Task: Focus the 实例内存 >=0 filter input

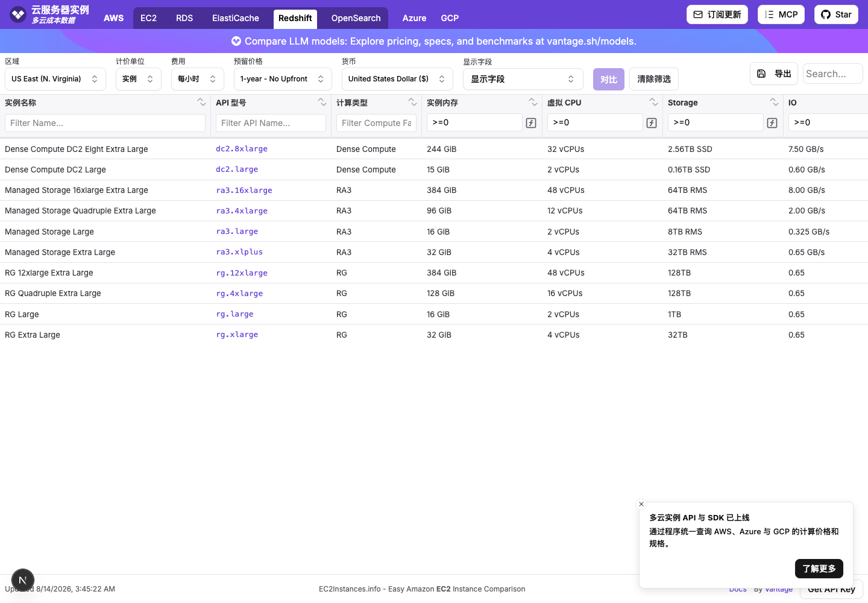Action: [x=474, y=122]
